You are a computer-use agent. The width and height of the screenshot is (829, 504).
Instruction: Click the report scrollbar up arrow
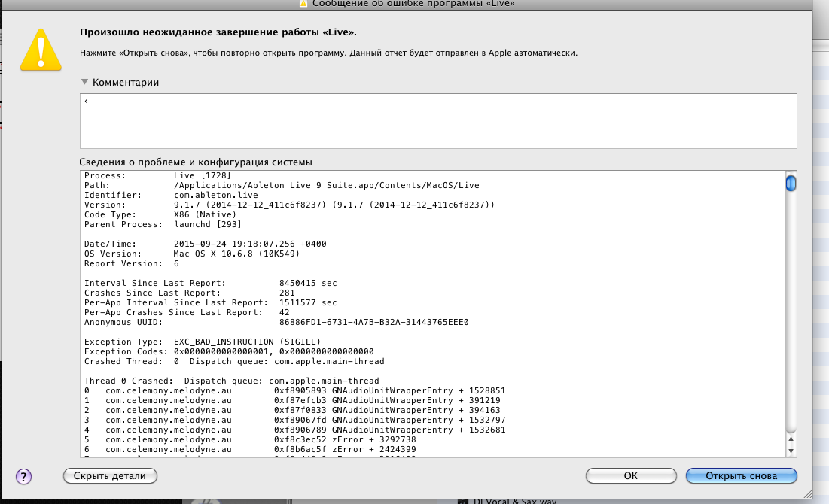pos(791,439)
